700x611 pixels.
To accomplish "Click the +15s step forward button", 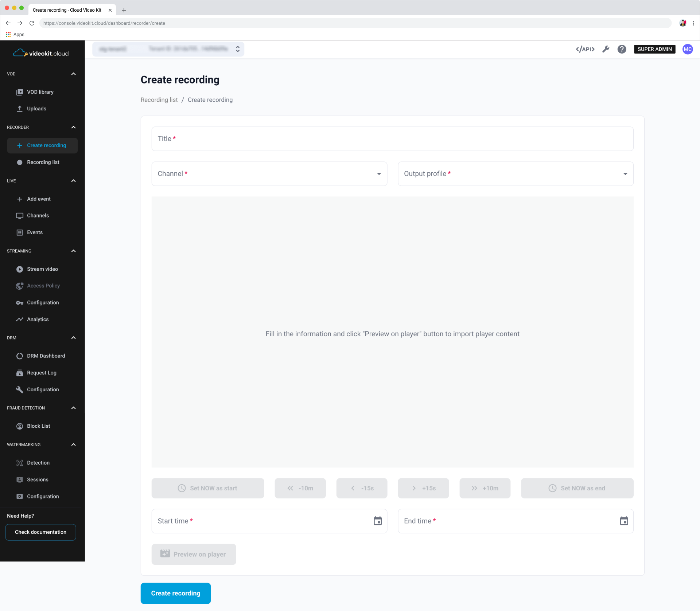I will pos(423,488).
